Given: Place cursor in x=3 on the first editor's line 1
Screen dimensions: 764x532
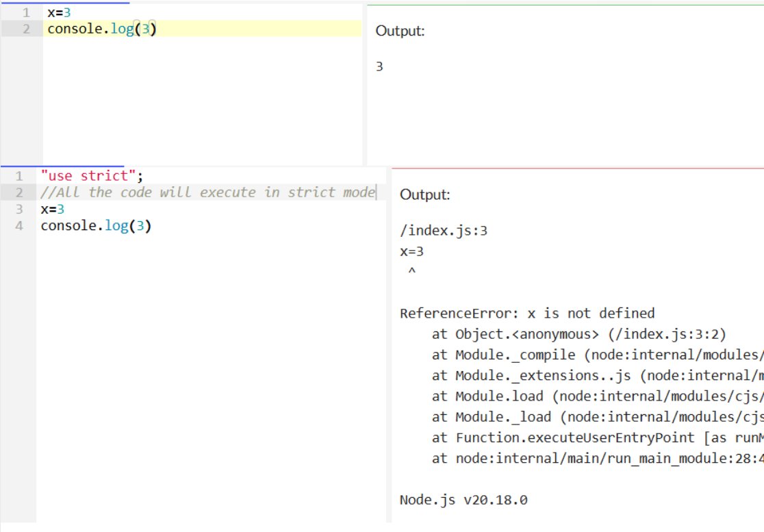Looking at the screenshot, I should click(x=59, y=12).
